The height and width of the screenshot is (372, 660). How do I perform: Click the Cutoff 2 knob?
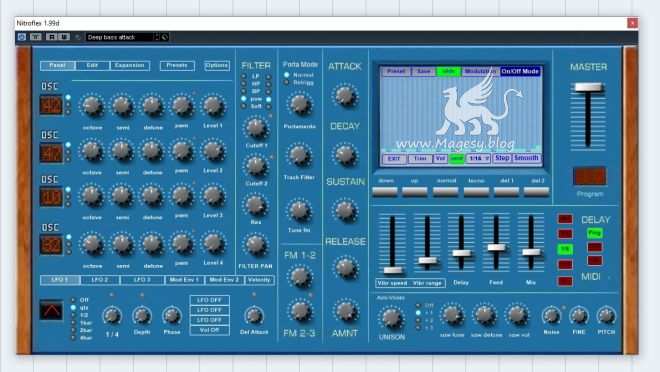(256, 166)
